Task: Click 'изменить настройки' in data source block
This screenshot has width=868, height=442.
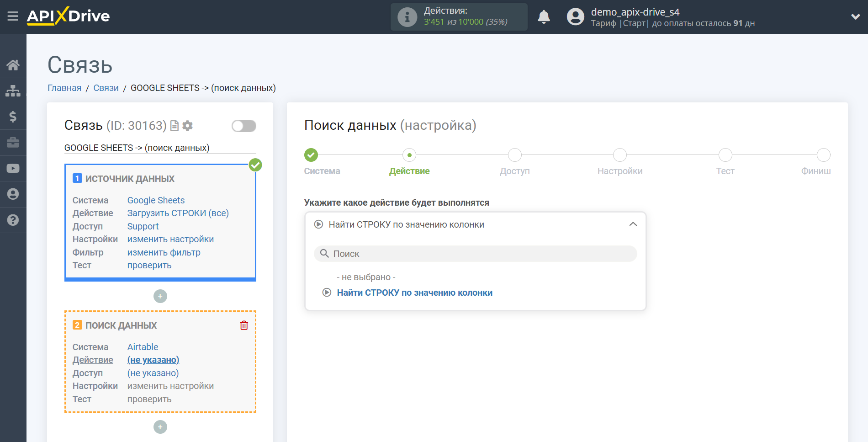Action: click(x=170, y=239)
